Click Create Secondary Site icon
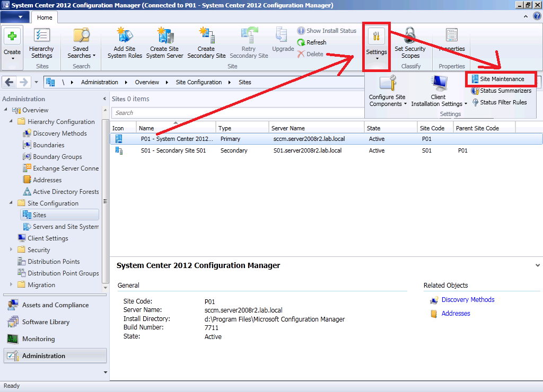543x392 pixels. 207,35
